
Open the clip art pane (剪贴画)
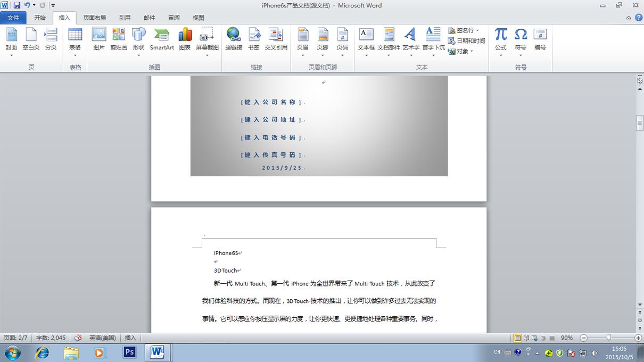119,39
